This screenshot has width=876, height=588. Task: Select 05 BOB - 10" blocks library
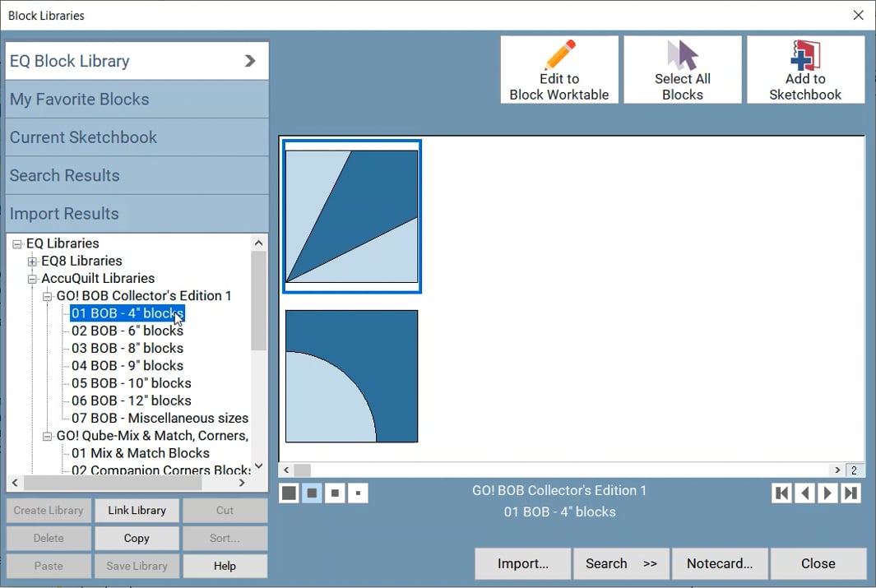pyautogui.click(x=132, y=383)
